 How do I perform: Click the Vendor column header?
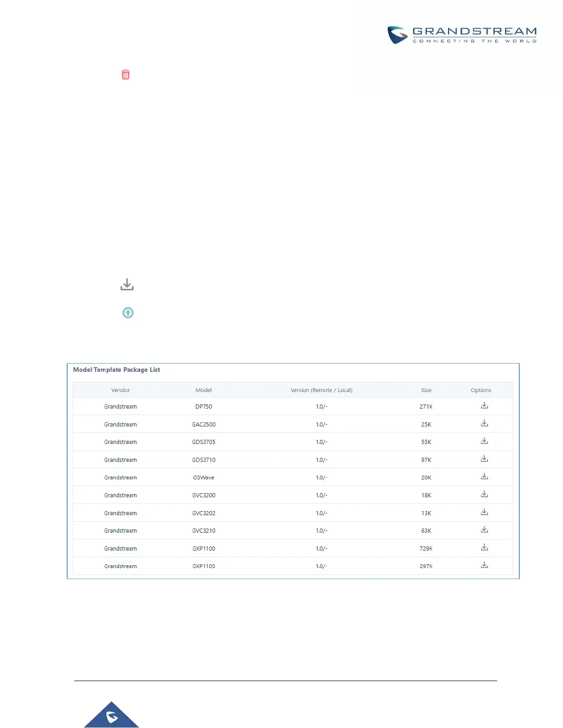point(121,390)
